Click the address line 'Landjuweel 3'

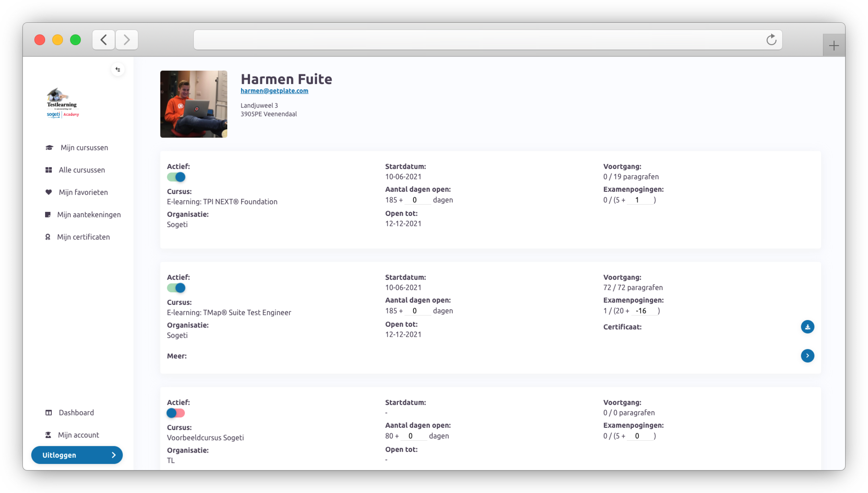(259, 105)
